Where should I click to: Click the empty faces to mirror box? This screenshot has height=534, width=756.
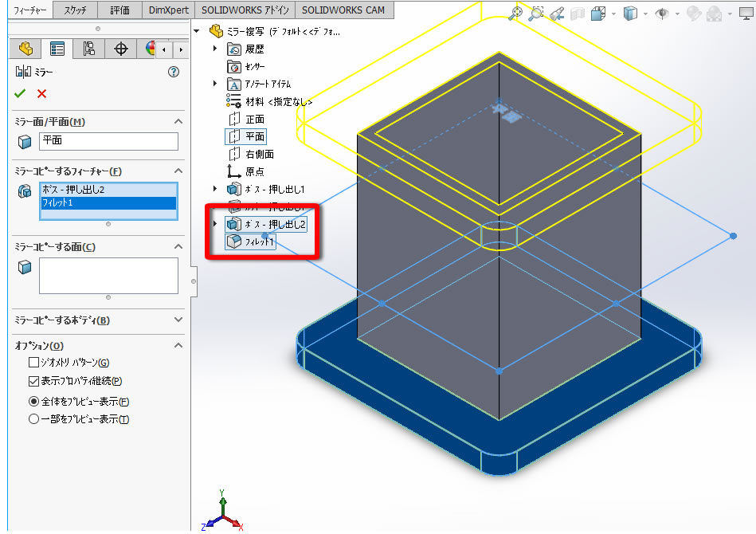108,276
